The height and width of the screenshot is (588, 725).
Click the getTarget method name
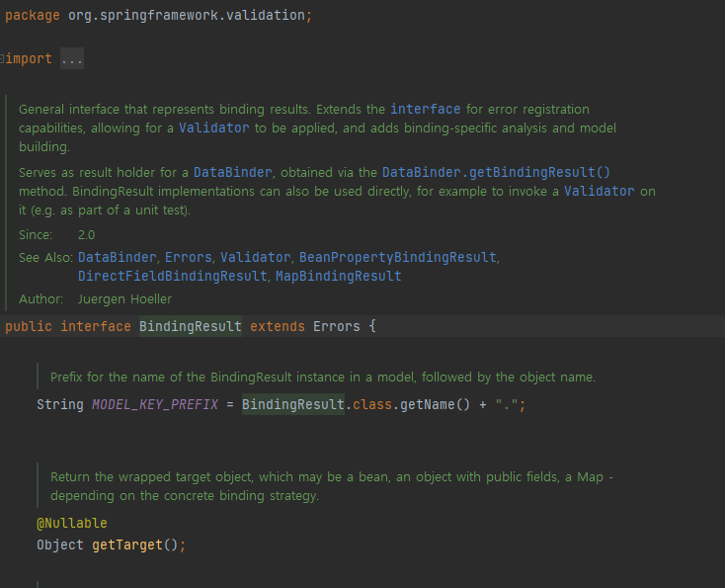tap(127, 545)
